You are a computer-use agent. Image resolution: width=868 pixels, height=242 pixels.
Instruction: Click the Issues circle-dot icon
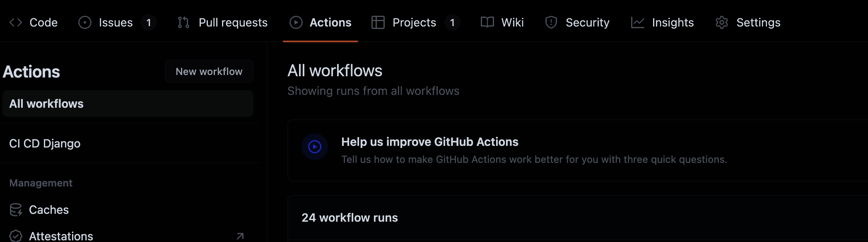coord(85,22)
